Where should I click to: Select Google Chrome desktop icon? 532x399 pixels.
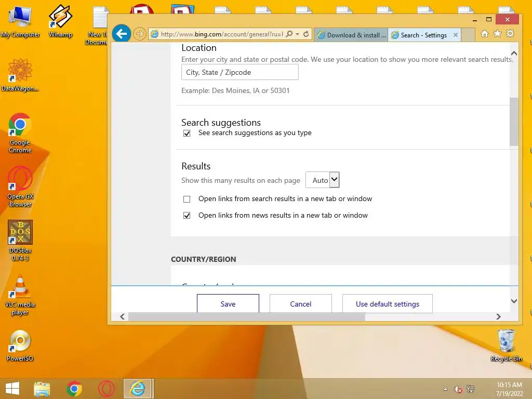pyautogui.click(x=20, y=134)
